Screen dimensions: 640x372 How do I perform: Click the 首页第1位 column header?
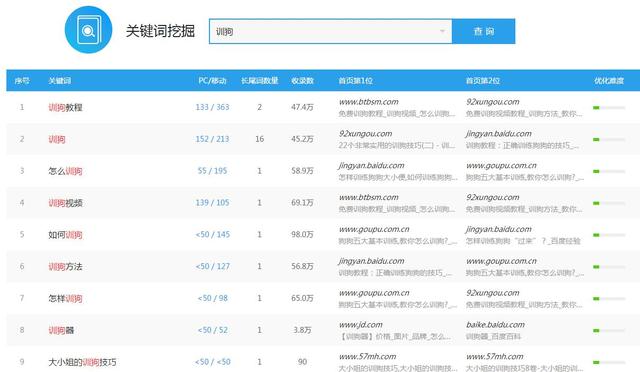(356, 81)
